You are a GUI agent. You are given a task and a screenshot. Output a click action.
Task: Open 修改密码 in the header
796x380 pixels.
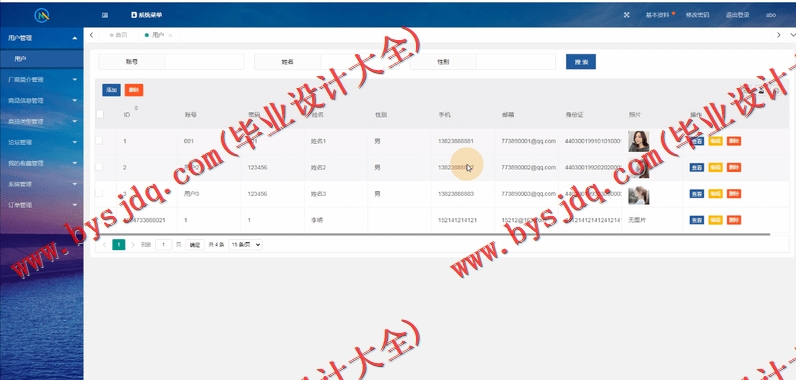(698, 15)
